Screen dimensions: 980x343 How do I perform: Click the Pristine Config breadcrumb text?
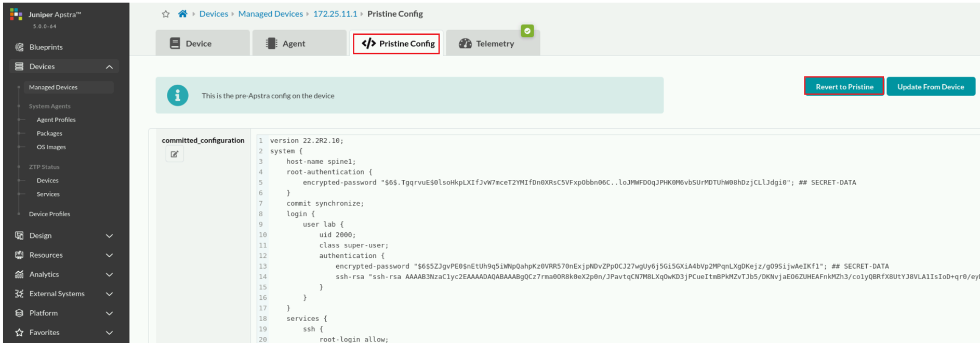tap(395, 14)
